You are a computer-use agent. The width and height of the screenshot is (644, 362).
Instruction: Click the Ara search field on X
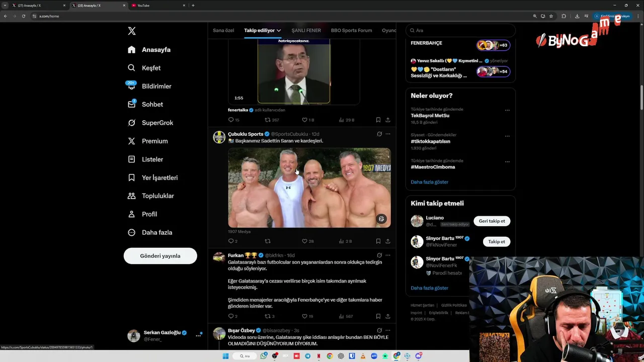[460, 30]
